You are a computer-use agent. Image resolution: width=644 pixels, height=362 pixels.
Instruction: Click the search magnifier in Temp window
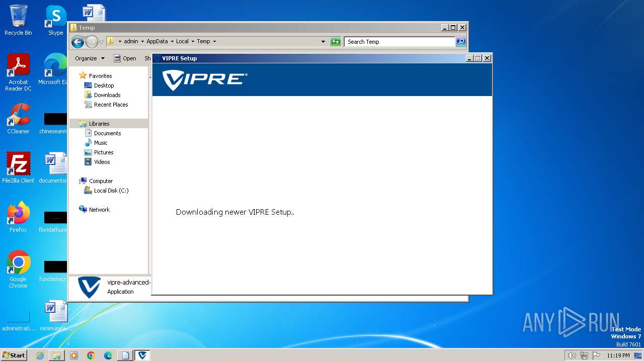pyautogui.click(x=461, y=42)
